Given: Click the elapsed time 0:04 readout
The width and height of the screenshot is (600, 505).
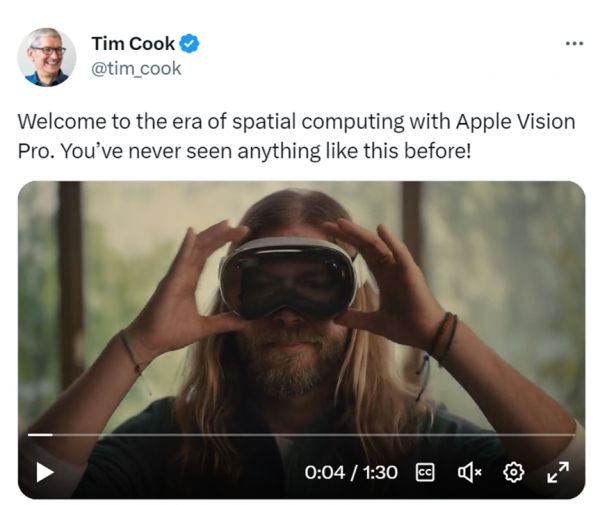Looking at the screenshot, I should tap(324, 471).
